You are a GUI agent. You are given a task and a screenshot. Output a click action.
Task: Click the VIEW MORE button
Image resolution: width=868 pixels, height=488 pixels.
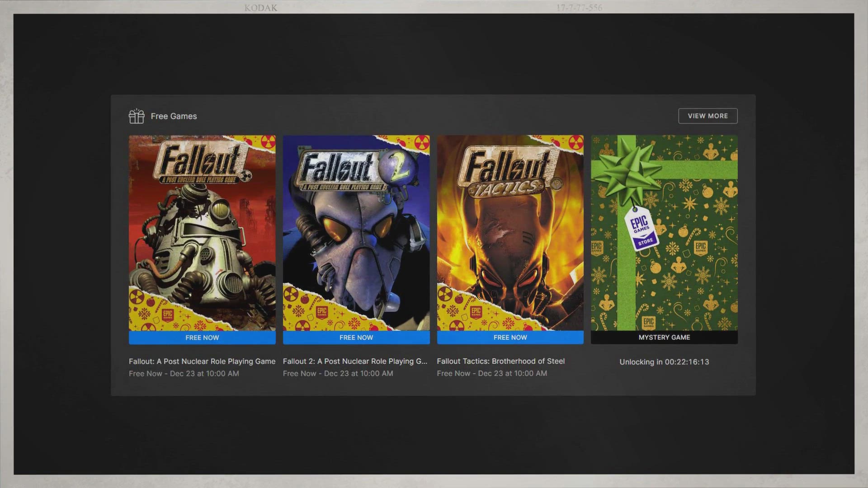click(708, 116)
